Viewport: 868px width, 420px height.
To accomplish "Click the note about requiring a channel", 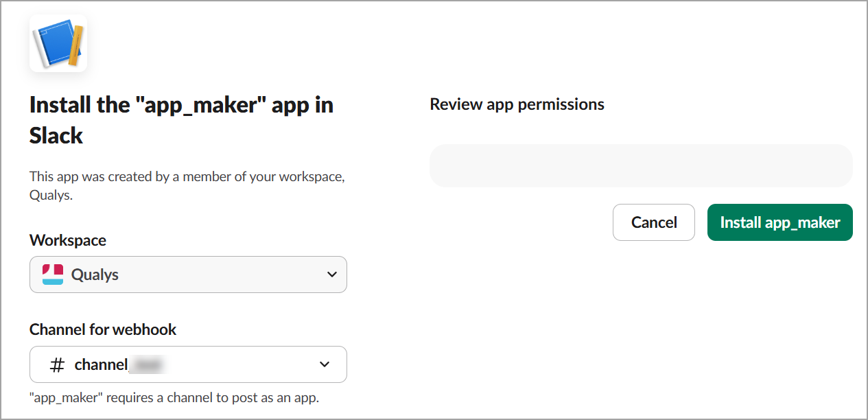I will pos(174,397).
